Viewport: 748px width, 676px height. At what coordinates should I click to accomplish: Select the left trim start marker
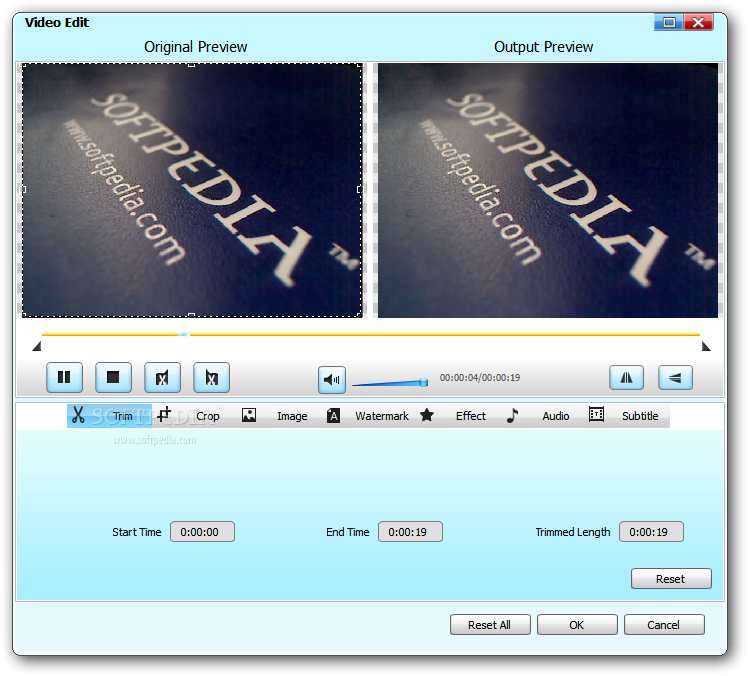(x=37, y=346)
